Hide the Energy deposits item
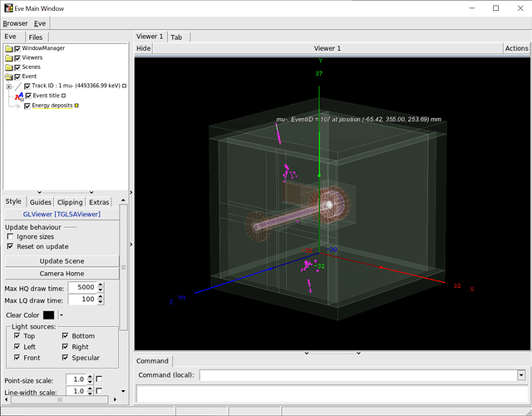Screen dimensions: 532x416 tap(27, 106)
